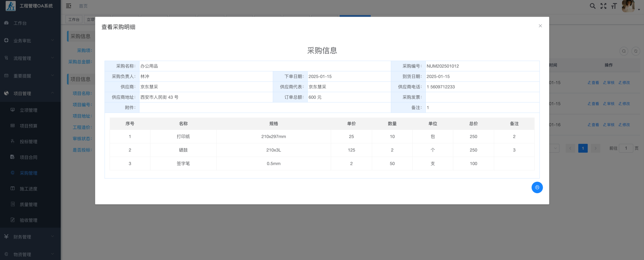Click the next page arrow

[x=595, y=148]
